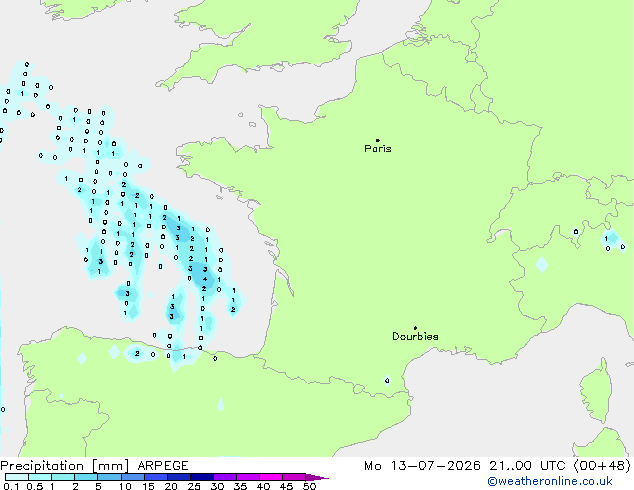The height and width of the screenshot is (490, 634).
Task: Click legend value label '25'
Action: pos(194,486)
